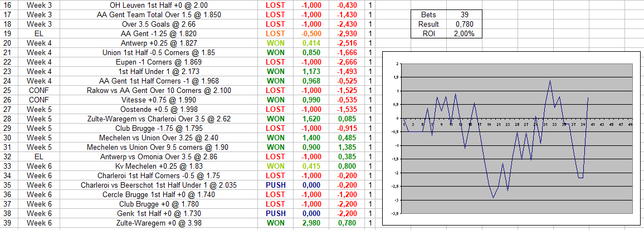Click the 'EL' cell in row 19
The width and height of the screenshot is (644, 230).
(40, 33)
